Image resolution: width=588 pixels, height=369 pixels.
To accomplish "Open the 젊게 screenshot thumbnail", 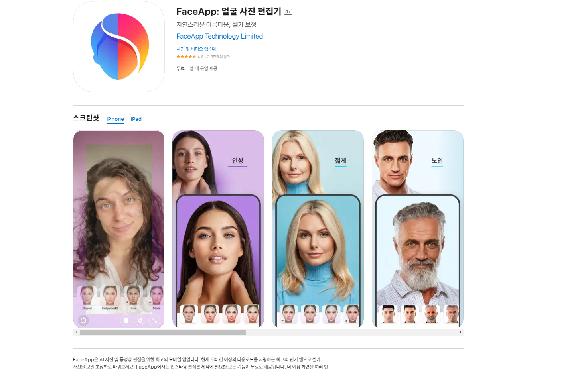I will point(318,229).
